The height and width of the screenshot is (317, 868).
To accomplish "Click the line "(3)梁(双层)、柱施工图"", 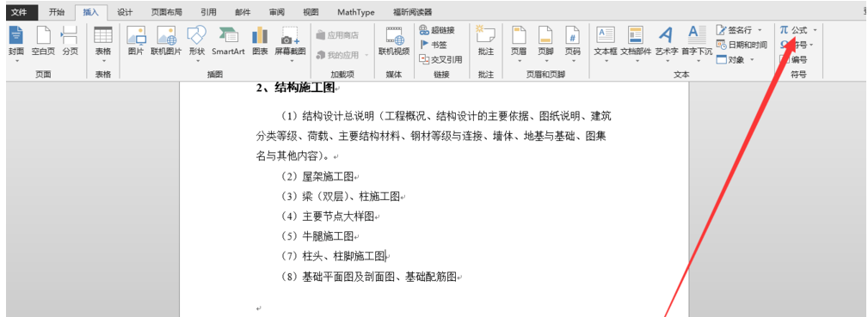I will 341,197.
